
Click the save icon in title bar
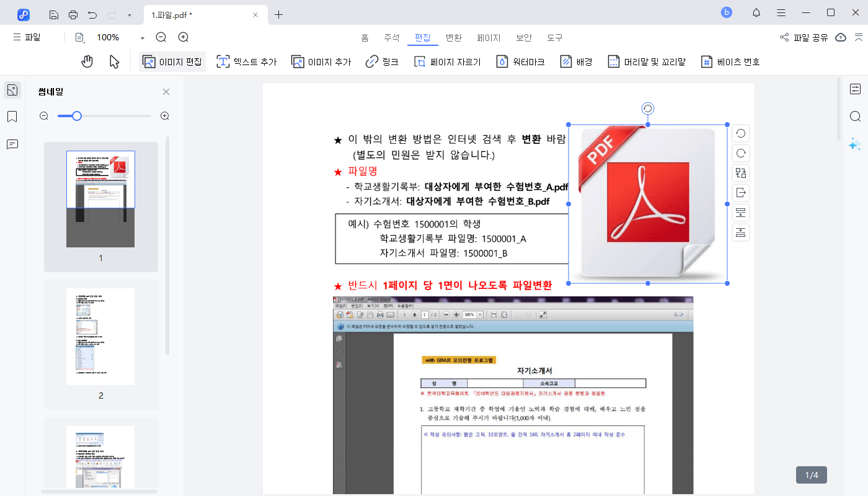(x=54, y=14)
